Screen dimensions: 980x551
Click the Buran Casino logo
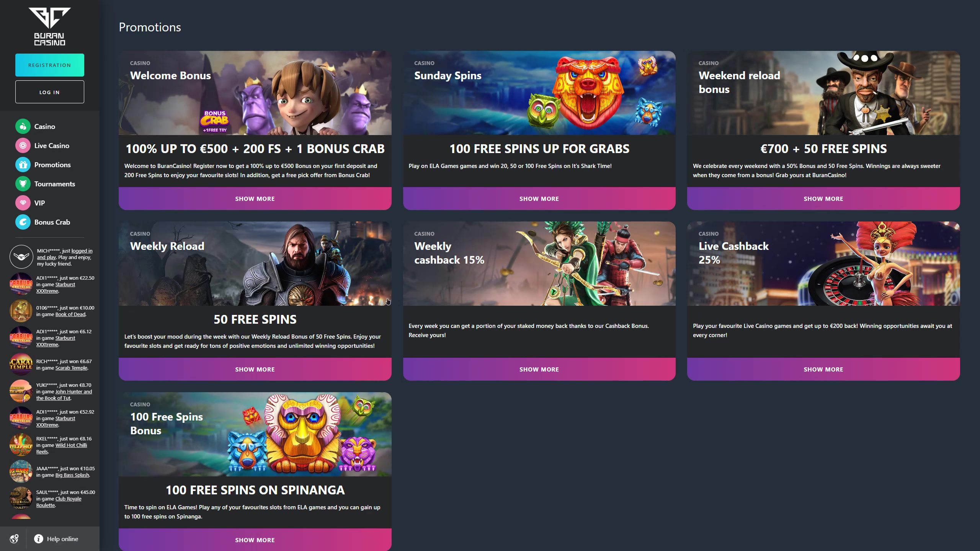pyautogui.click(x=50, y=27)
